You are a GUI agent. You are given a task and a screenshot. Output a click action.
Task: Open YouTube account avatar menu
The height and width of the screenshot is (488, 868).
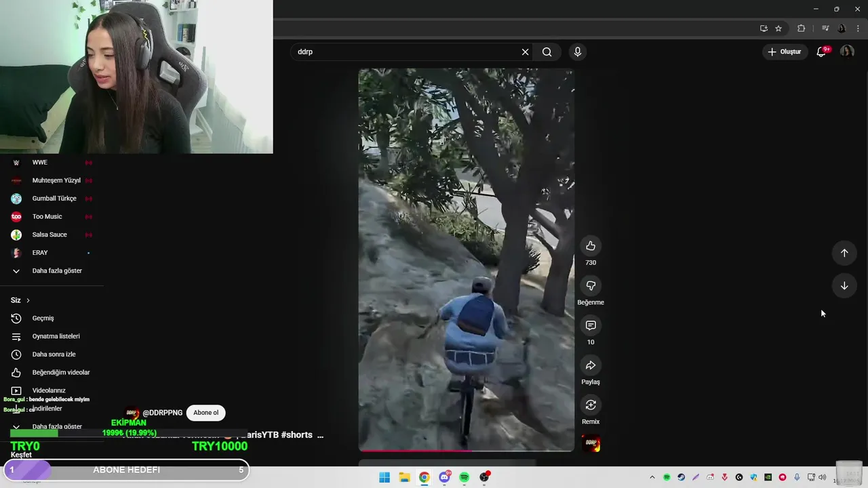pos(847,52)
